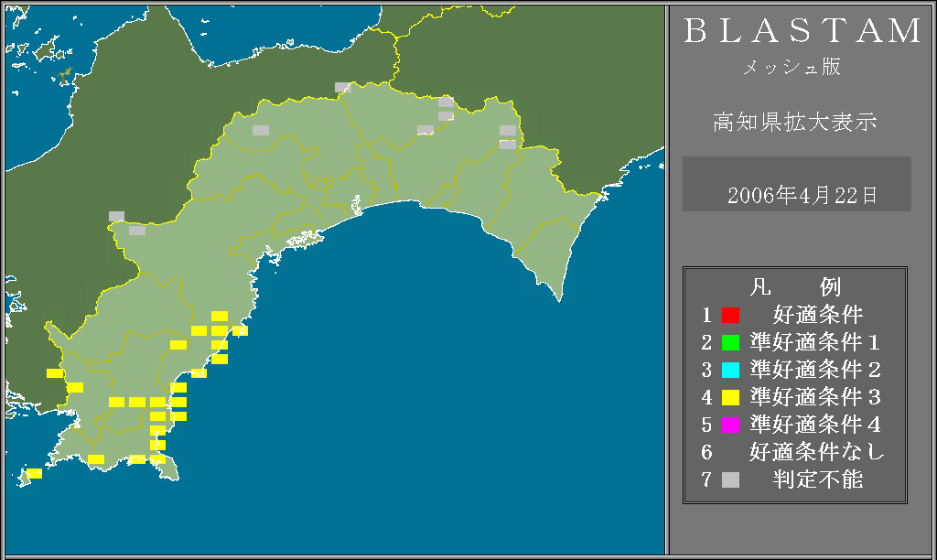
Task: Click the red 好適条件 legend swatch
Action: tap(730, 315)
